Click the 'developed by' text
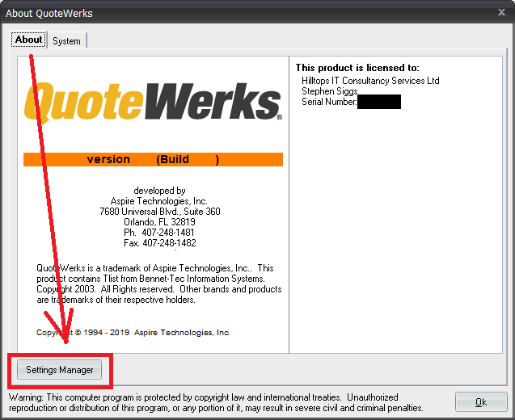 click(x=159, y=191)
